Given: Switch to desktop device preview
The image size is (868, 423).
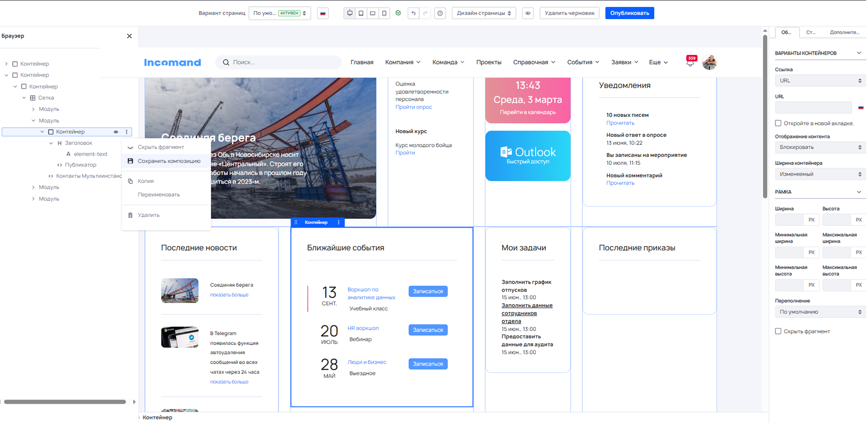Looking at the screenshot, I should pyautogui.click(x=349, y=13).
